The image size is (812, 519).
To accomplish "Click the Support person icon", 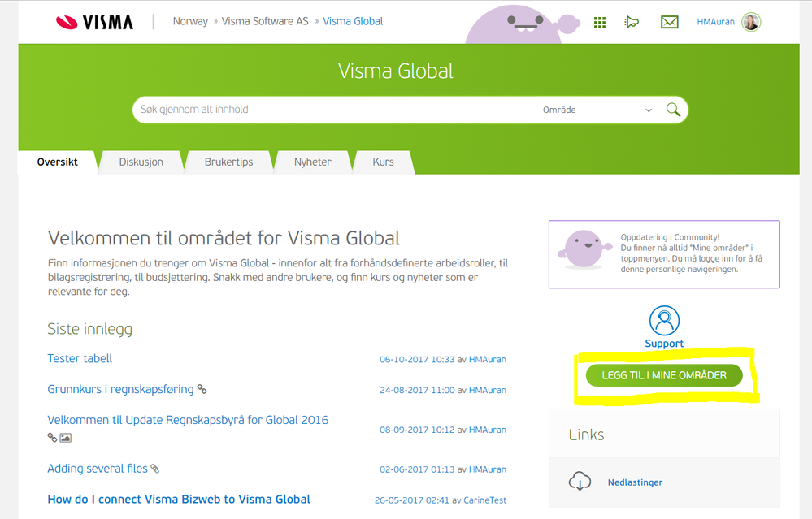I will click(x=664, y=320).
